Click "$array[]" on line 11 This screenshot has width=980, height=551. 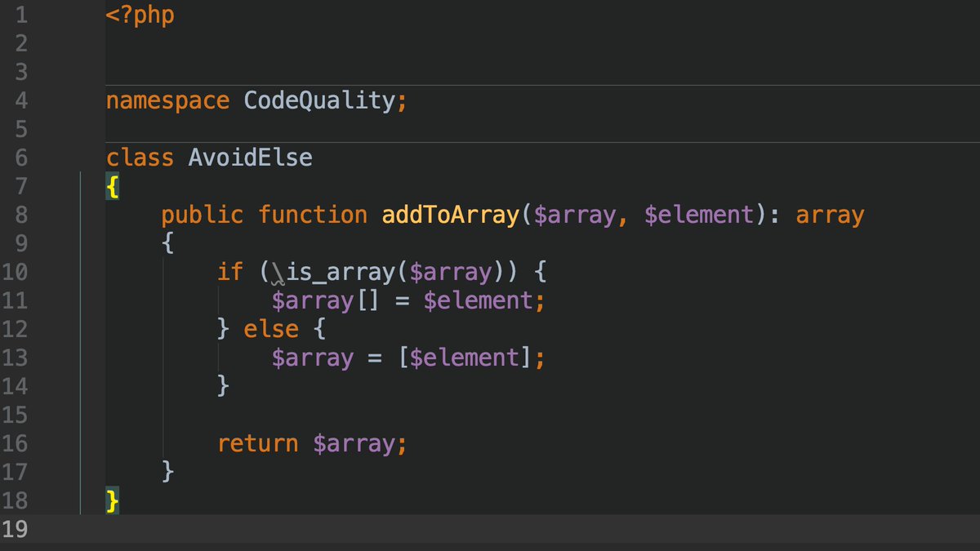click(x=327, y=301)
